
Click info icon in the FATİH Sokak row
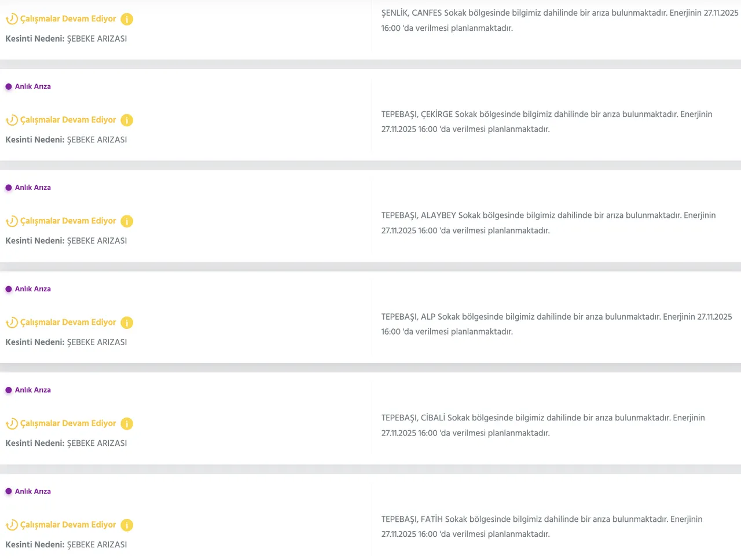[x=127, y=525]
